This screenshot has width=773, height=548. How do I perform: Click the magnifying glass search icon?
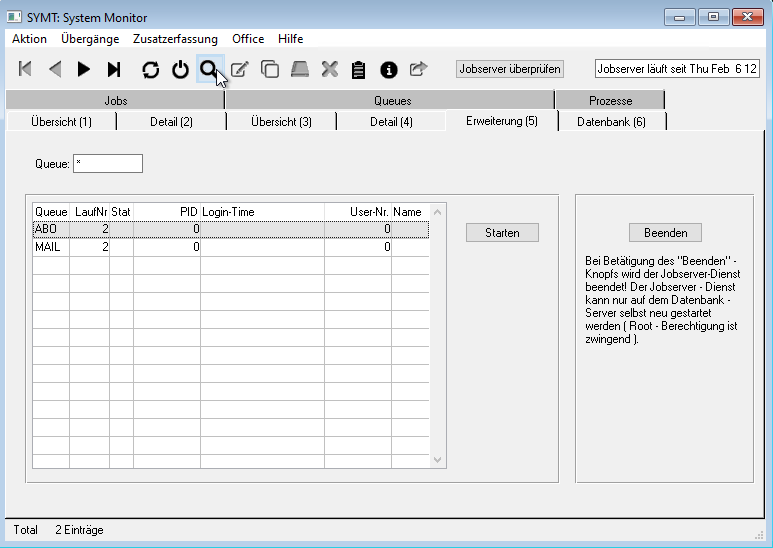point(209,69)
